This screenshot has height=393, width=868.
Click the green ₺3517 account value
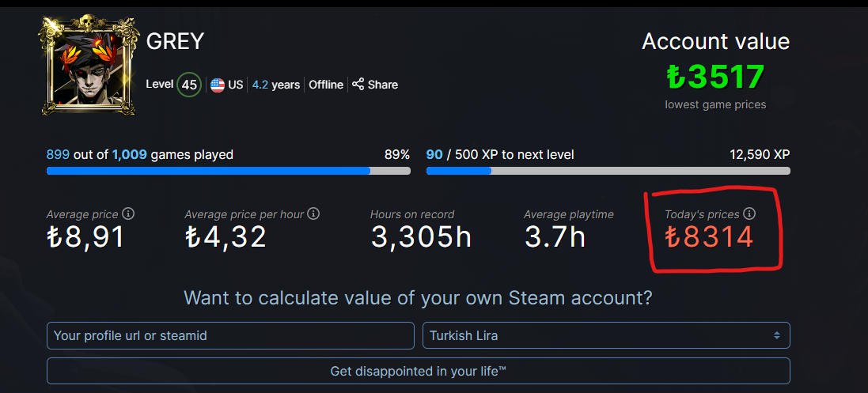[715, 77]
